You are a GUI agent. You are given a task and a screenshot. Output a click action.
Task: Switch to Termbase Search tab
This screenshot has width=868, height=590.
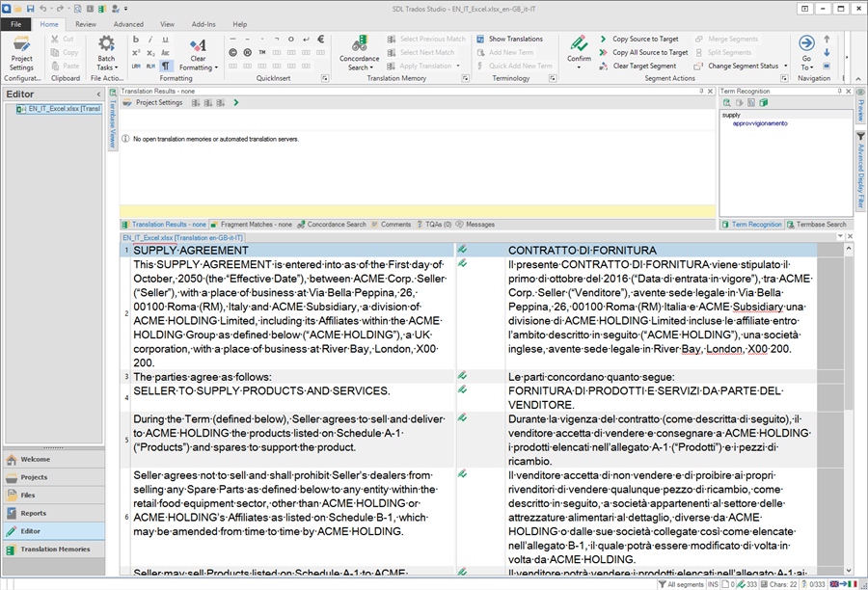tap(817, 225)
